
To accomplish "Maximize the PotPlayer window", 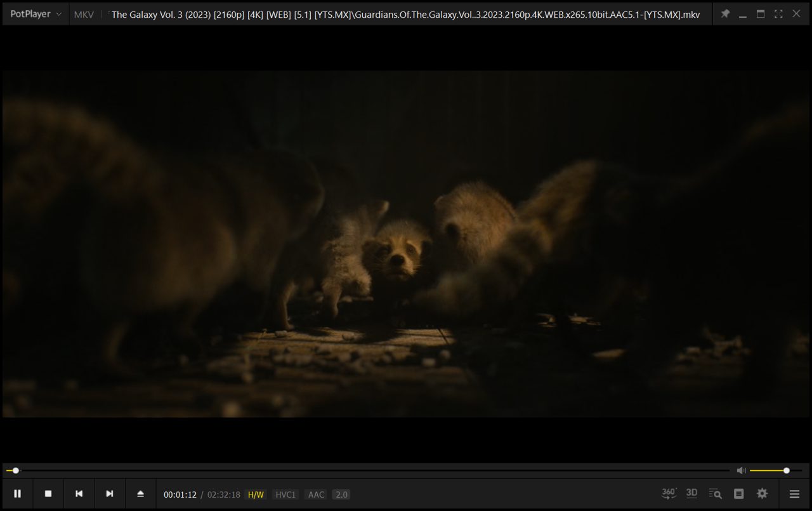I will click(x=761, y=14).
